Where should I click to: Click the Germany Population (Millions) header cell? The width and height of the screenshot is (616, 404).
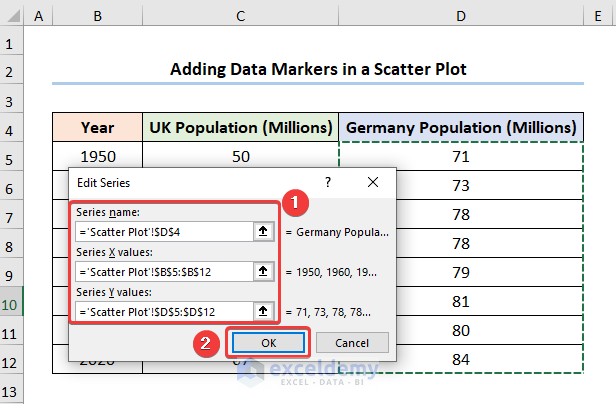click(x=462, y=128)
